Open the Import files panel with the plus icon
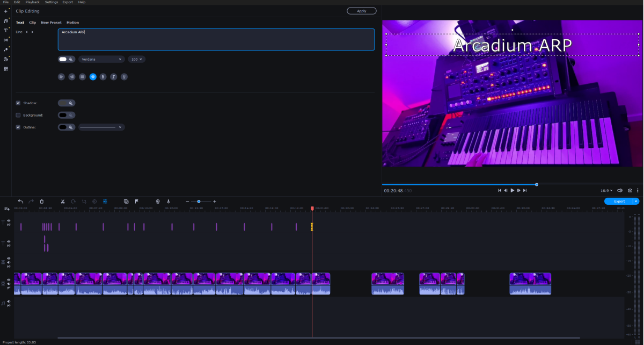 click(x=6, y=11)
